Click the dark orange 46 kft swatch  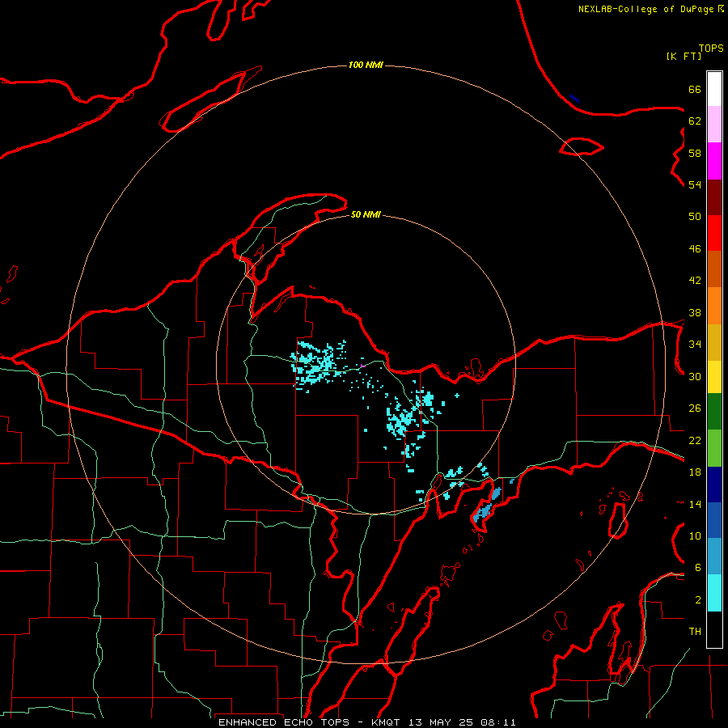(714, 269)
